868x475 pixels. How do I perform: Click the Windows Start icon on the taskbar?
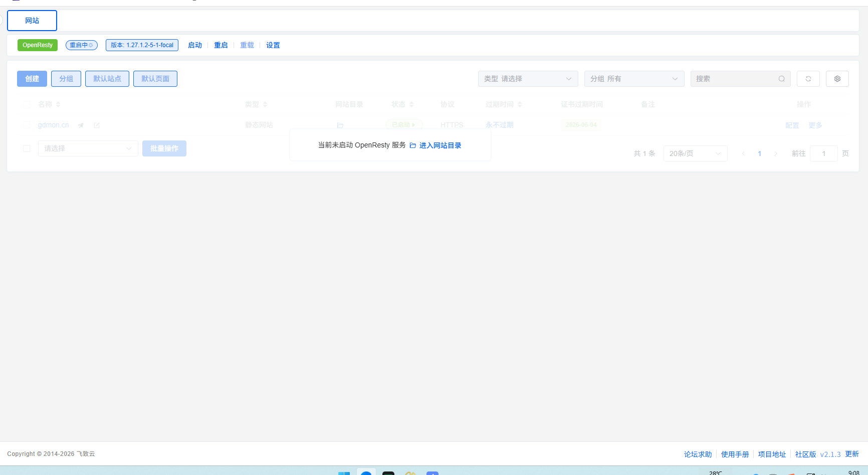344,472
